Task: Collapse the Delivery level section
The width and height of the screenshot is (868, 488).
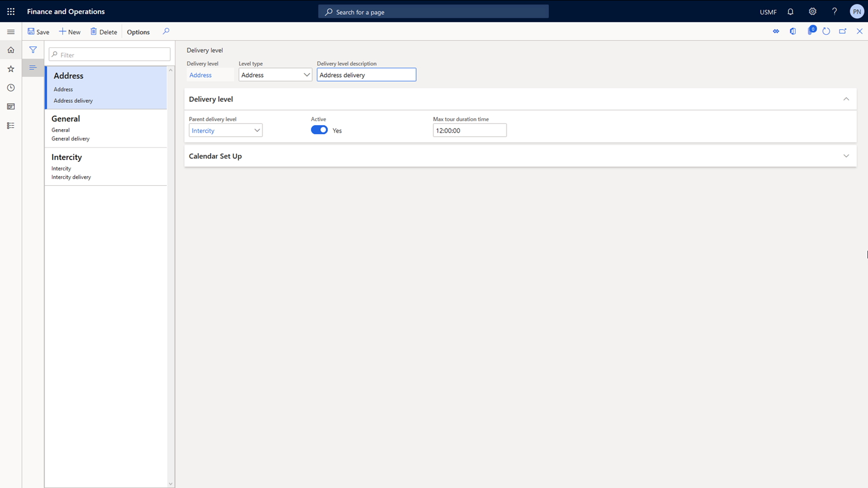Action: tap(846, 99)
